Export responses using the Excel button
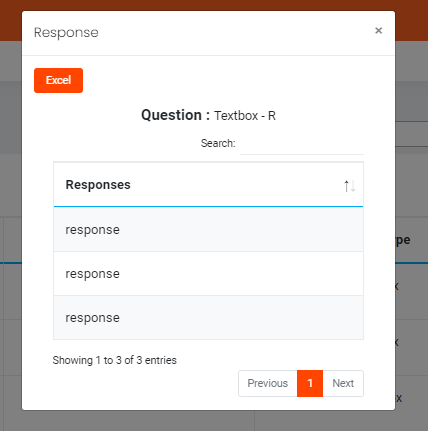428x431 pixels. (x=58, y=80)
